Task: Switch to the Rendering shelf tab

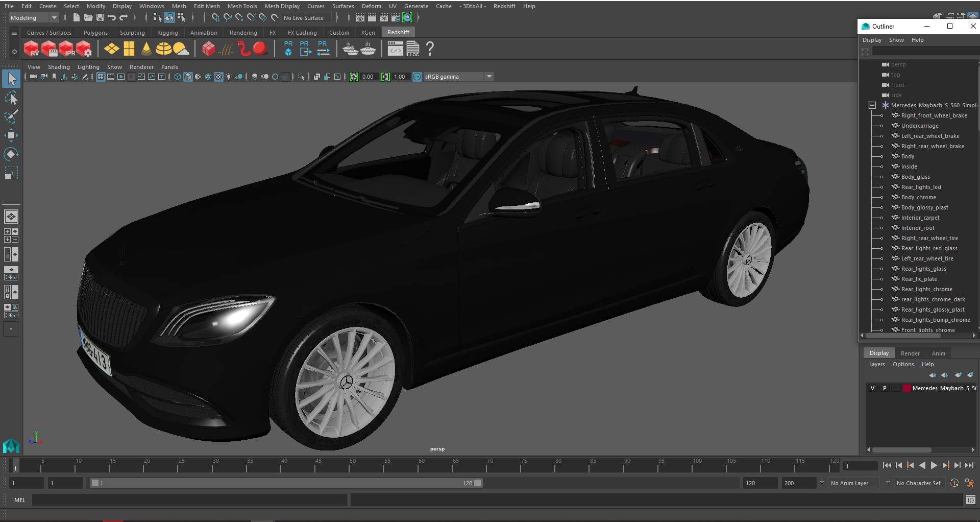Action: click(x=243, y=33)
